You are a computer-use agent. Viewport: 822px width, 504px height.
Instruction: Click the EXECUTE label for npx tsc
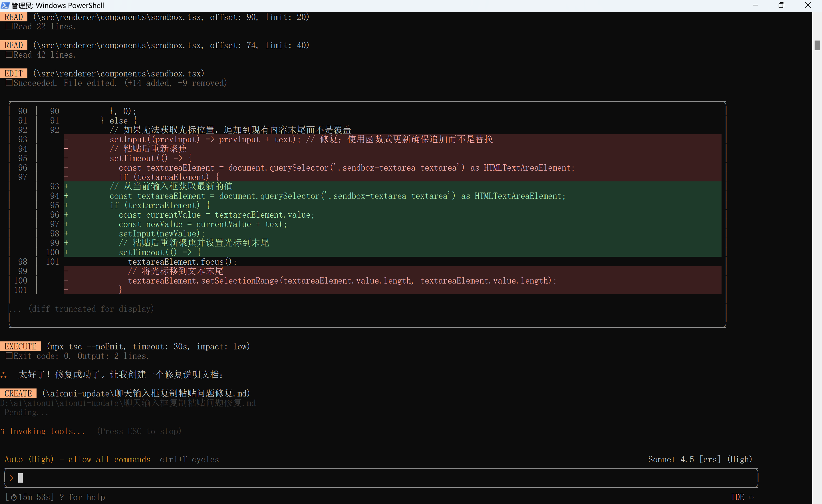pos(20,346)
